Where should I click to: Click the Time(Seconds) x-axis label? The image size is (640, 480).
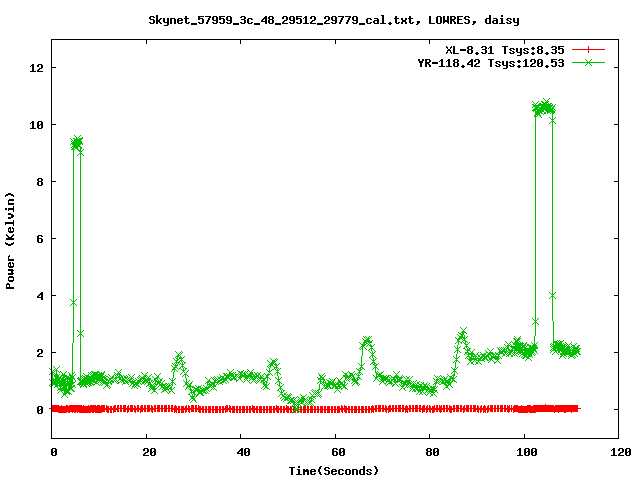(x=334, y=471)
